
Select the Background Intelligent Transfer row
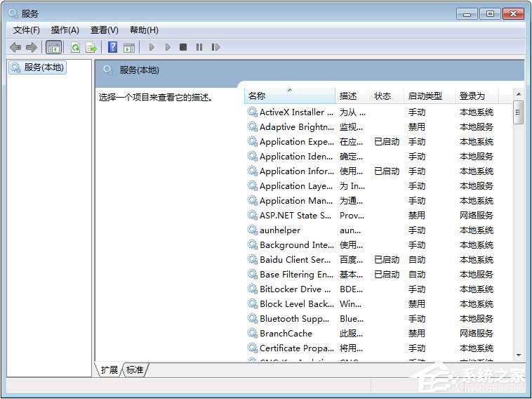tap(378, 245)
